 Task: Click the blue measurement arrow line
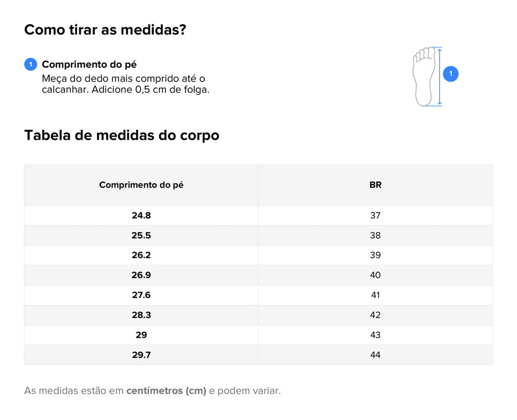tap(439, 77)
